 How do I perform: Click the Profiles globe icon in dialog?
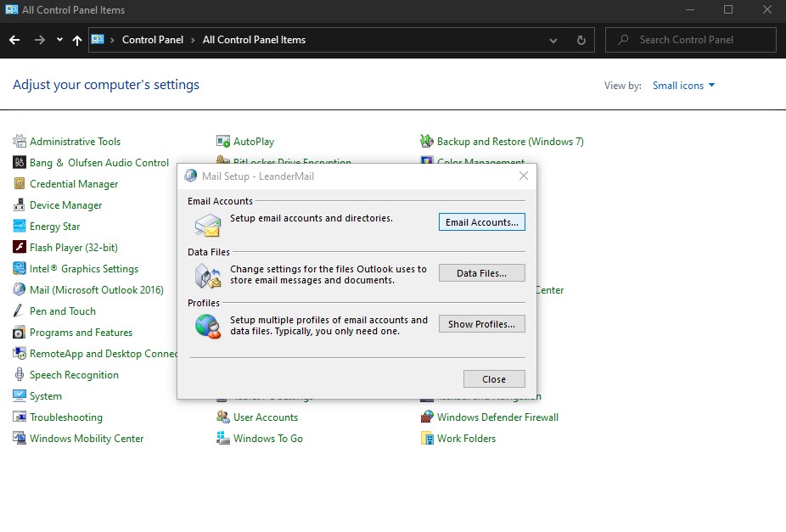click(x=207, y=327)
